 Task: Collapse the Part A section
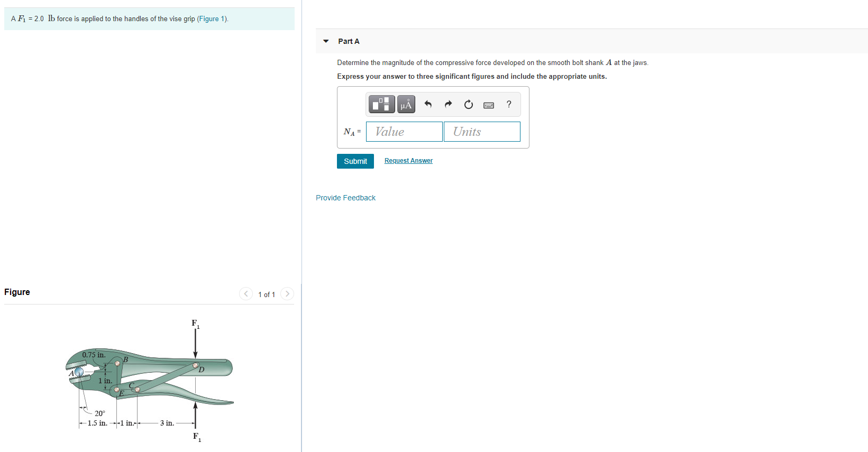coord(326,41)
